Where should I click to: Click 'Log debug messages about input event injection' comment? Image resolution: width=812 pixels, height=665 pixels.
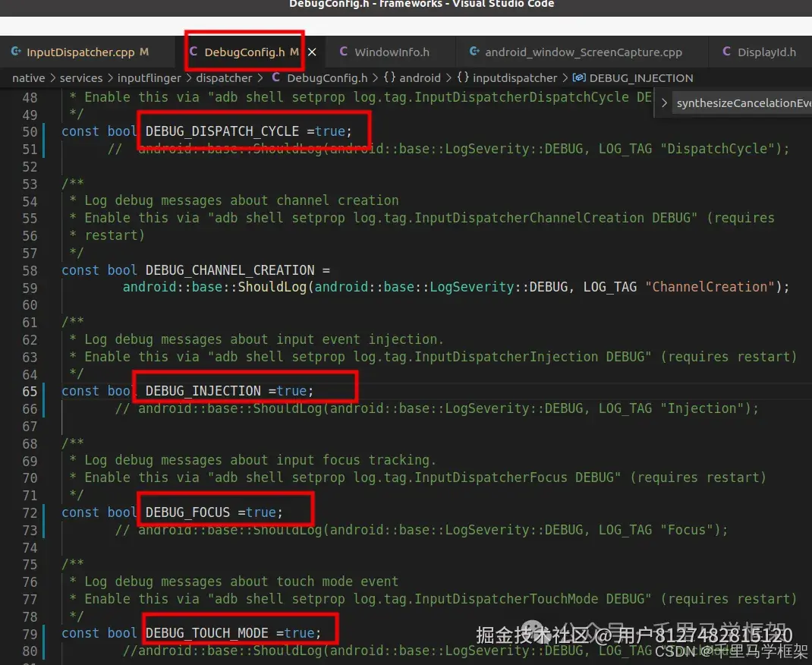(264, 339)
